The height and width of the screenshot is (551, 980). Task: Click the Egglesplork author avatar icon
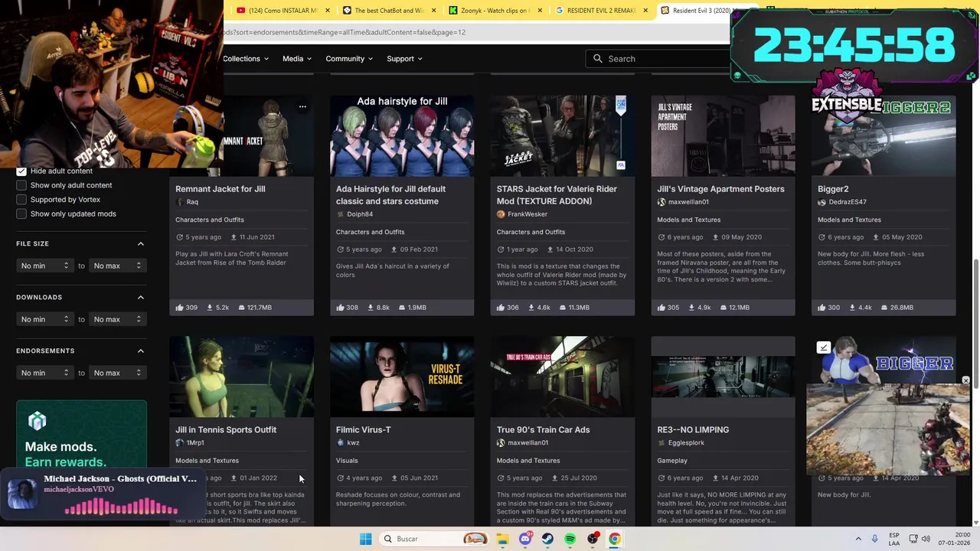click(661, 443)
